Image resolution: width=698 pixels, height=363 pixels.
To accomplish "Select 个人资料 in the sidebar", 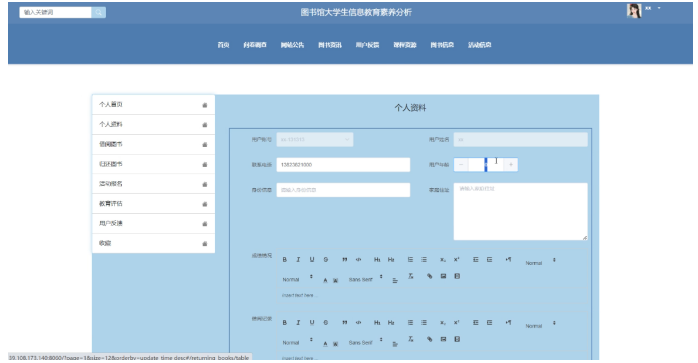I will [153, 125].
